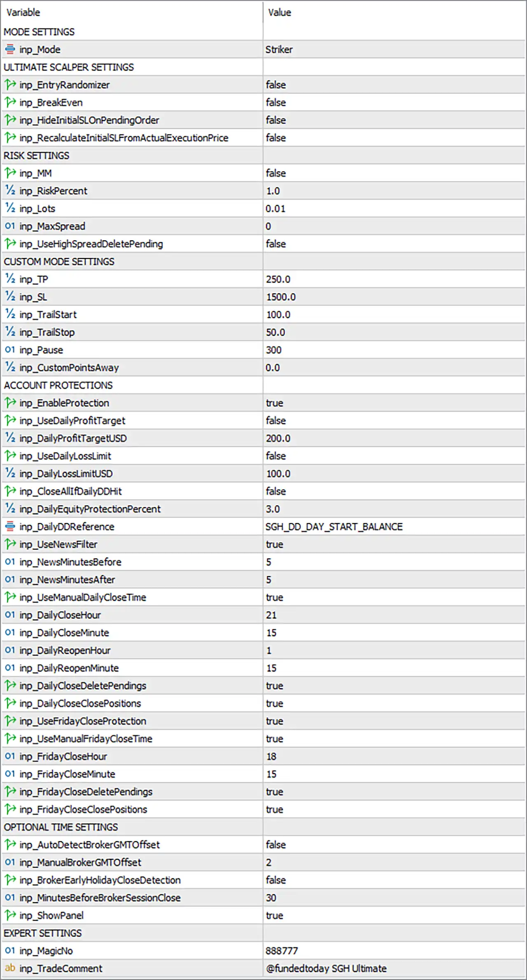Select the OPTIONAL TIME SETTINGS section row

pos(263,827)
